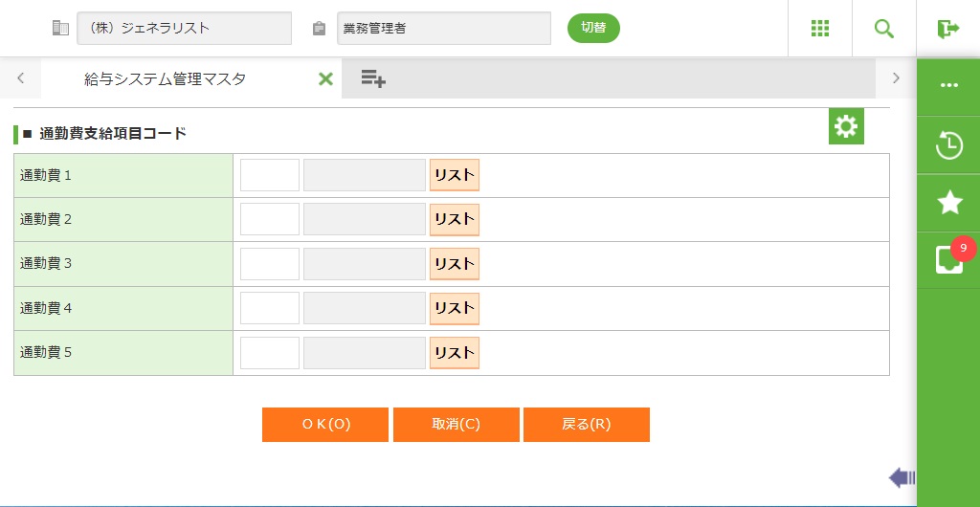Click the add new tab icon
Screen dimensions: 980x507
[x=373, y=78]
